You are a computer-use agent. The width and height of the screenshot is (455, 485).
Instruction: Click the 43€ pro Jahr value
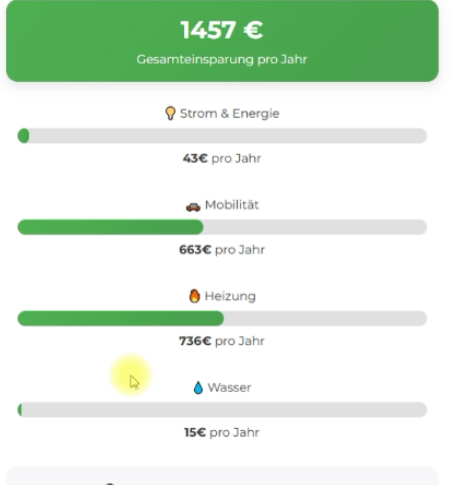coord(222,158)
